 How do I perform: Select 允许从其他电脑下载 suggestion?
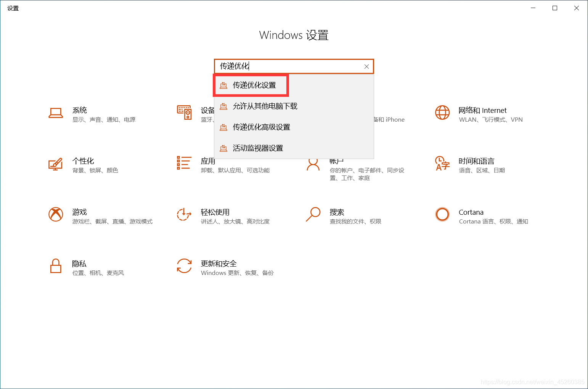(294, 106)
